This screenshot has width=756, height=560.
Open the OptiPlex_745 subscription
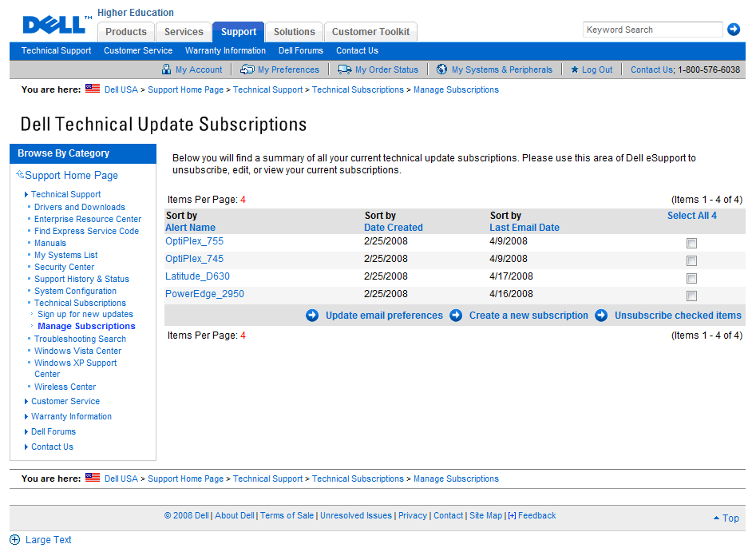point(194,259)
